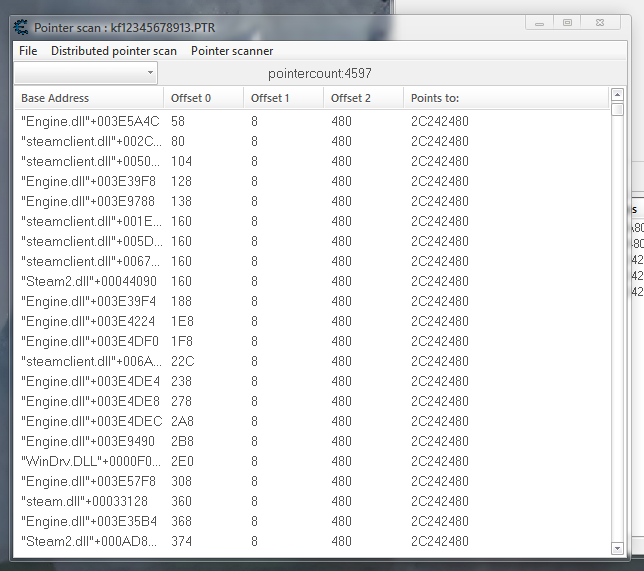Select row "Engine.dll"+003E4DEC
Viewport: 644px width, 571px height.
[312, 421]
